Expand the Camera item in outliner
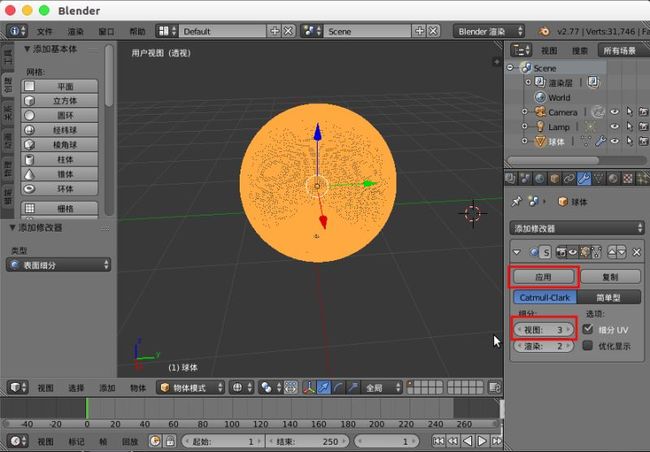 click(524, 112)
